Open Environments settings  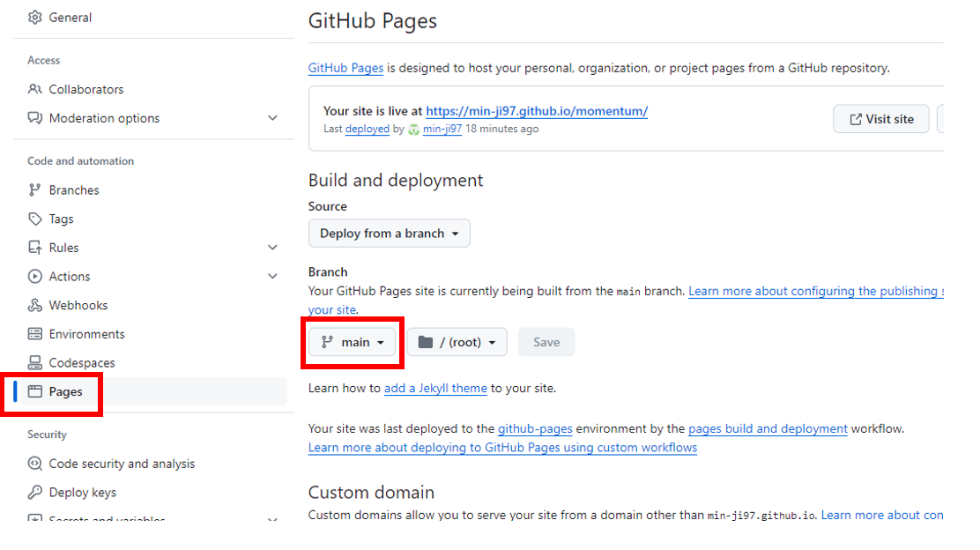pyautogui.click(x=87, y=334)
